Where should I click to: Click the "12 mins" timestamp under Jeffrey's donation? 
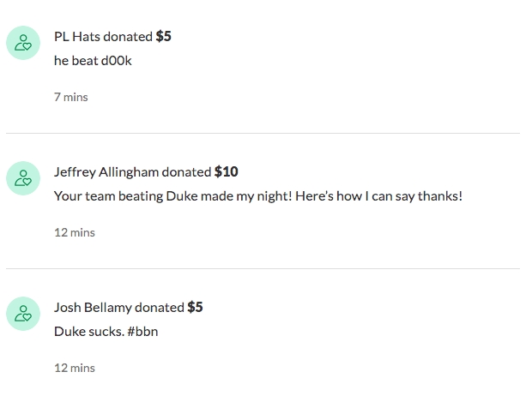coord(74,232)
